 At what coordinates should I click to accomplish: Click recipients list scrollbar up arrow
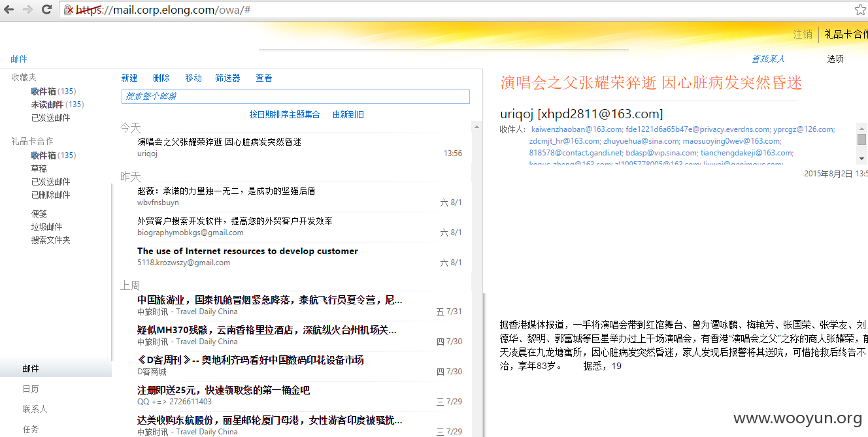point(861,128)
